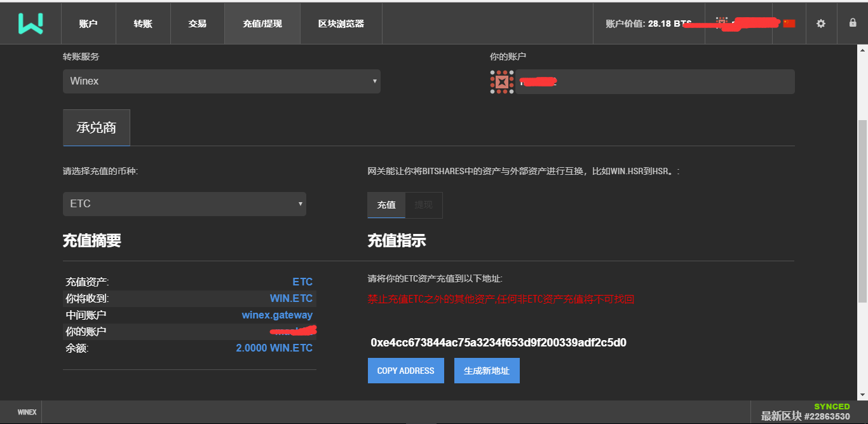Click the account identicon beside 你的账户 field
This screenshot has height=424, width=868.
tap(502, 82)
